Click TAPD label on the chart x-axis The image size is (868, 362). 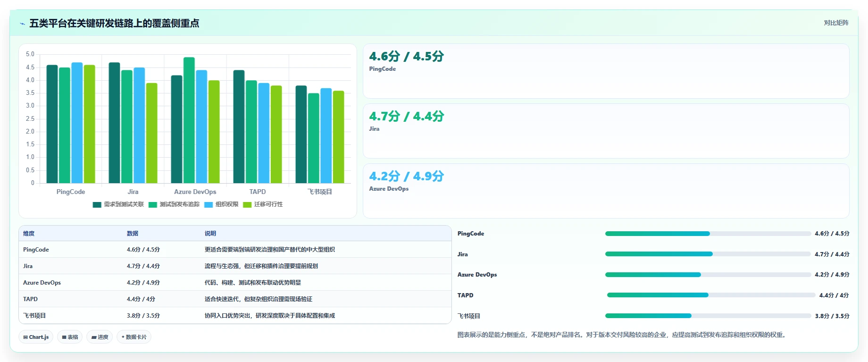tap(258, 192)
